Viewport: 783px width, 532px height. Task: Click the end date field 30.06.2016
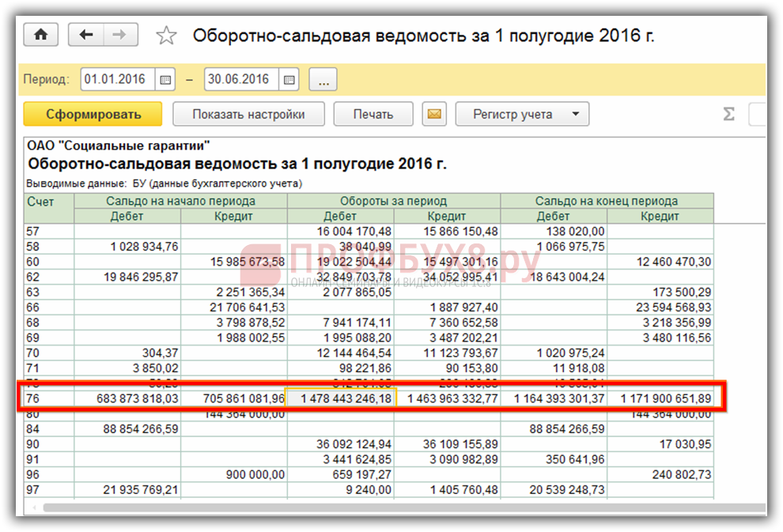241,80
